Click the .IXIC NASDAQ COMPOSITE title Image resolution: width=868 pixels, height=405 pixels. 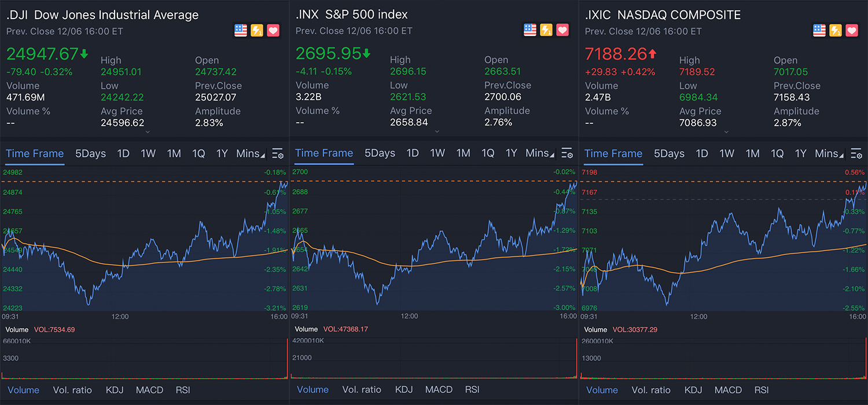pos(663,15)
